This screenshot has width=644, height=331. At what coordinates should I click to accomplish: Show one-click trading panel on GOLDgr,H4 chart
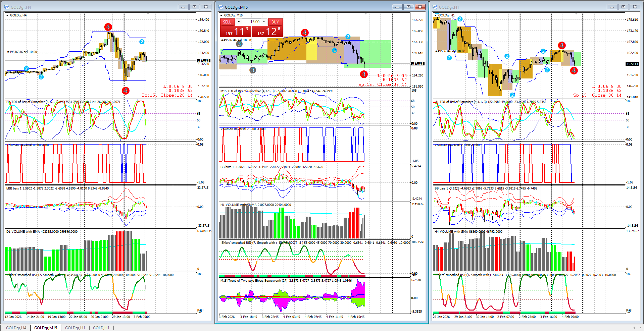click(7, 15)
